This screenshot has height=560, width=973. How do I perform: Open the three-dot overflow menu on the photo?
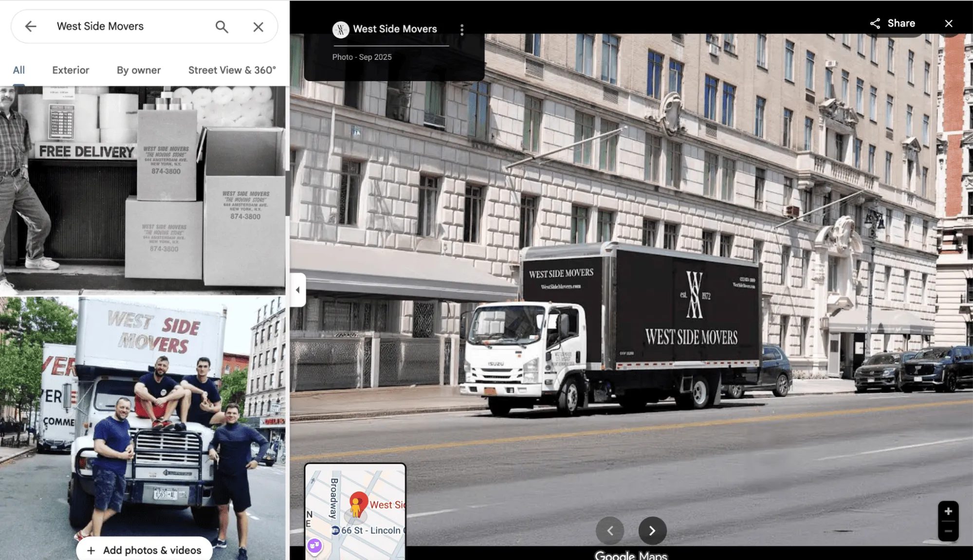pos(461,29)
